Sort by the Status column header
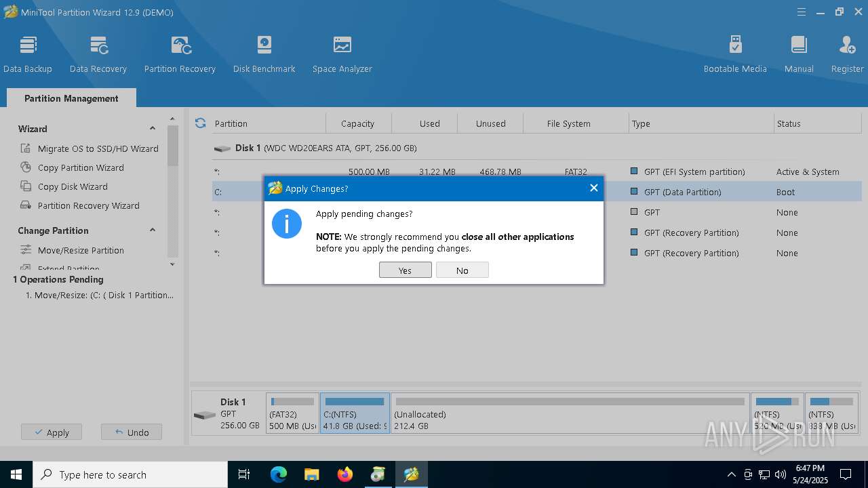Viewport: 868px width, 488px height. tap(818, 123)
